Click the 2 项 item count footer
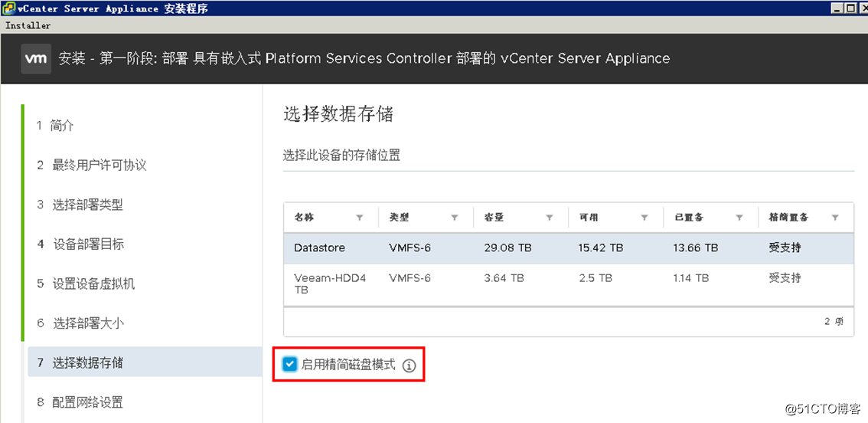Image resolution: width=868 pixels, height=423 pixels. point(834,321)
